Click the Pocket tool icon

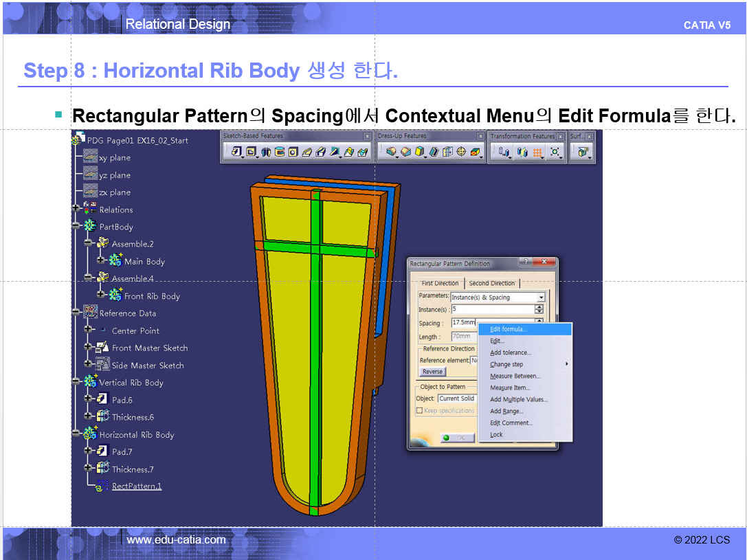click(x=252, y=152)
